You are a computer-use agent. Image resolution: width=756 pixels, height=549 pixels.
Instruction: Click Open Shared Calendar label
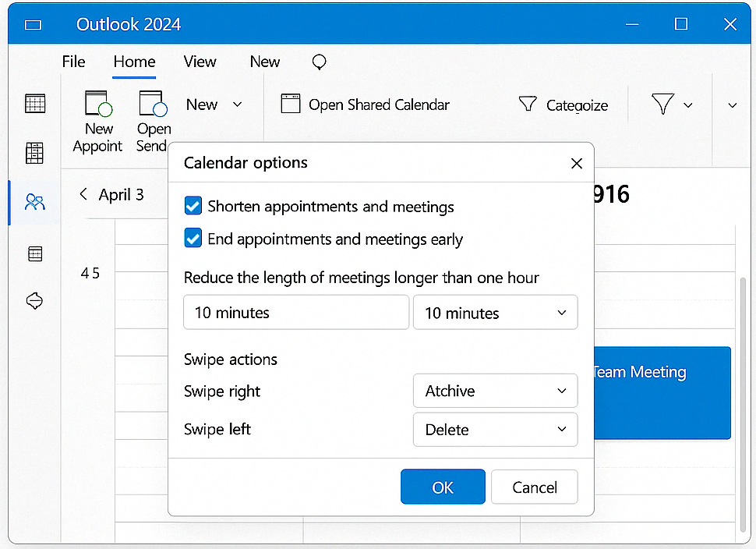click(x=379, y=104)
